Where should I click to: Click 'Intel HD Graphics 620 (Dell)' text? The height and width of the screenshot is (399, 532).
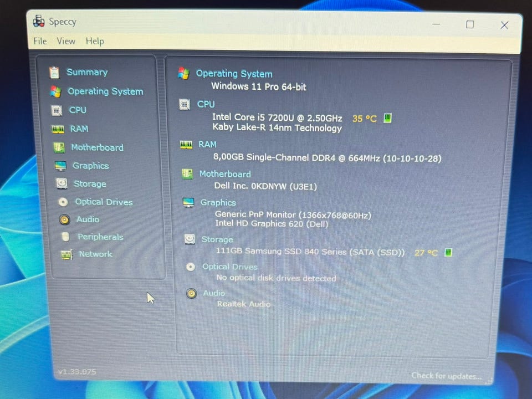tap(272, 223)
